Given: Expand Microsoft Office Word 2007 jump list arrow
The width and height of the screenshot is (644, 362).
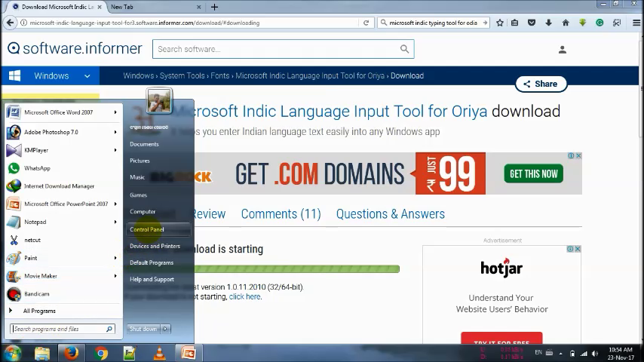Looking at the screenshot, I should [115, 112].
